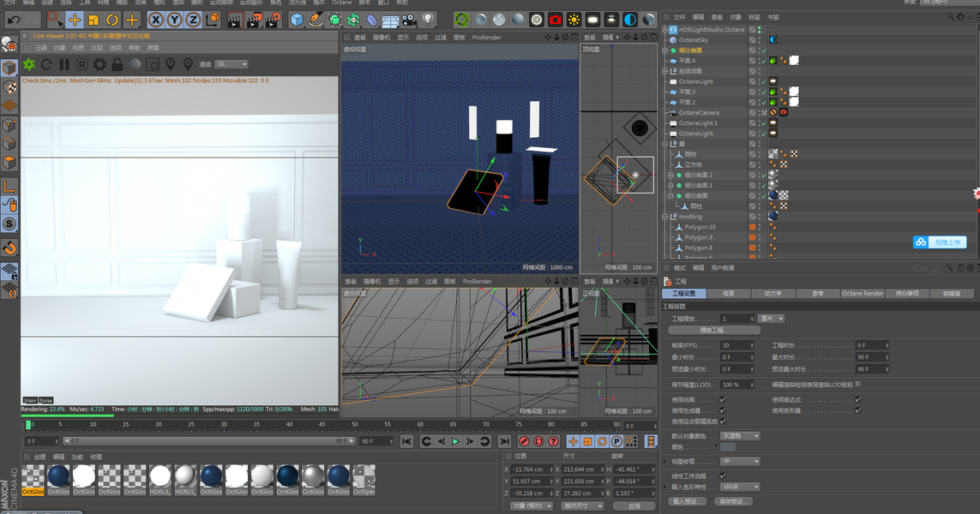Open the spline Pen tool
This screenshot has height=514, width=980.
click(x=316, y=20)
